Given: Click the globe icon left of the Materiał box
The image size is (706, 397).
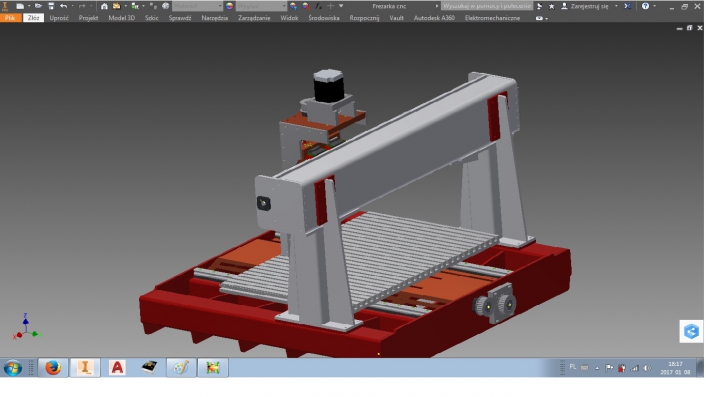Looking at the screenshot, I should [x=166, y=6].
